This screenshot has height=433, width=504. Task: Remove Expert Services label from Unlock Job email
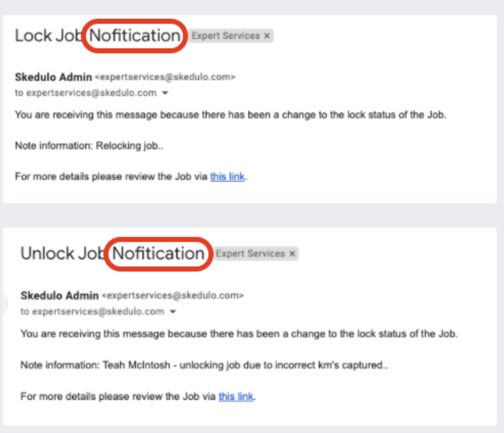[x=292, y=254]
